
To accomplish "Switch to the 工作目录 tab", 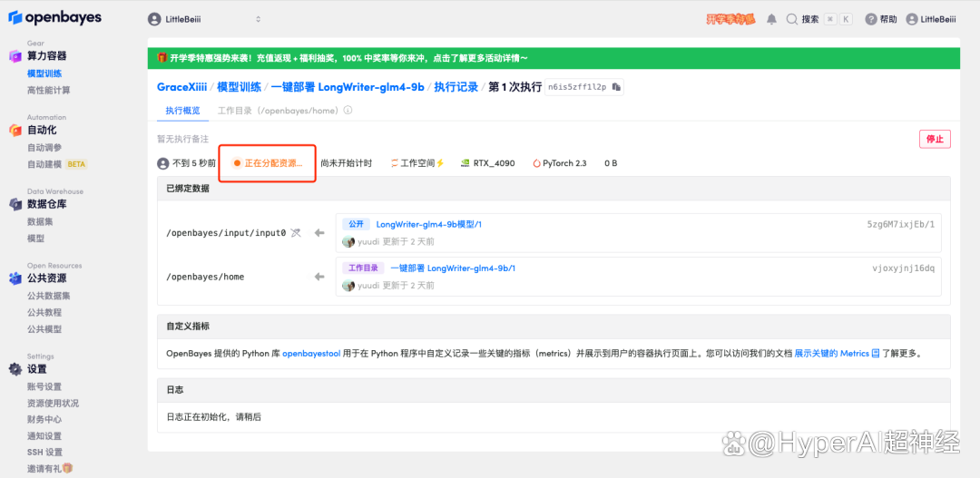I will [278, 111].
